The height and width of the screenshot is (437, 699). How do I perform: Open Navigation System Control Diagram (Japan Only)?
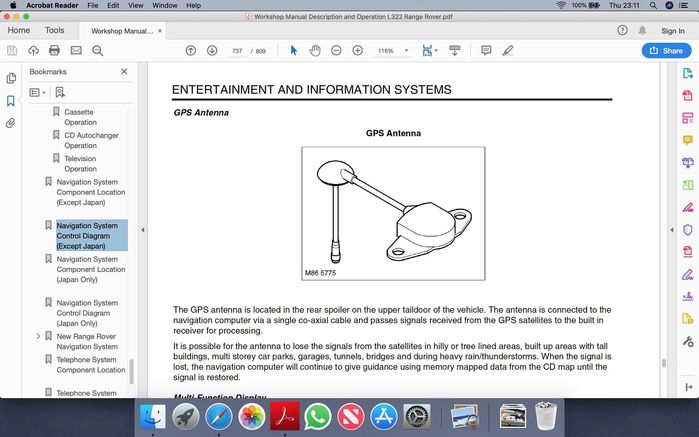pyautogui.click(x=87, y=313)
